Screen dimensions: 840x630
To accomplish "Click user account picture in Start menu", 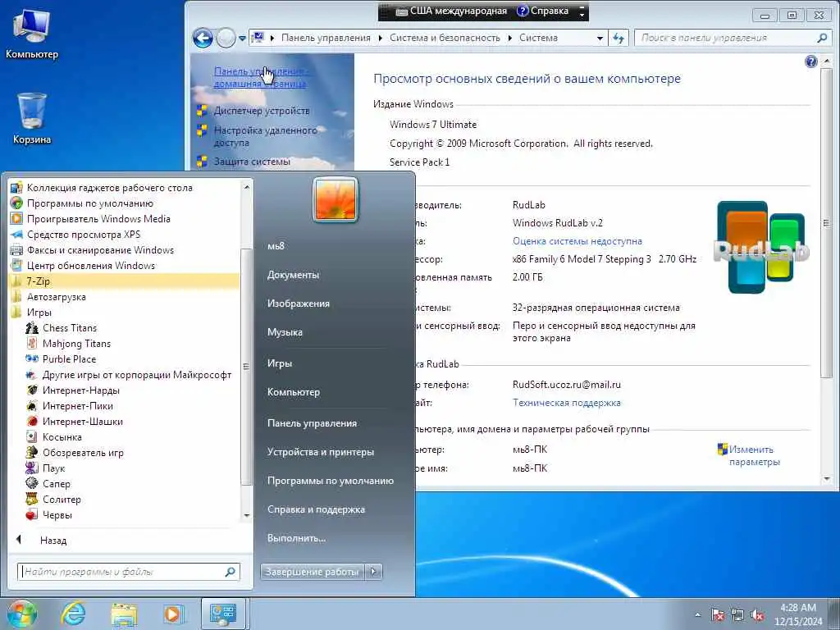I will (335, 199).
